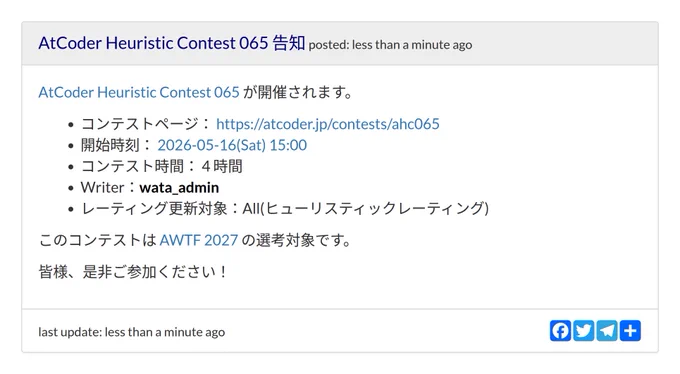Click the 開始時刻 label
This screenshot has height=374, width=680.
pos(110,145)
